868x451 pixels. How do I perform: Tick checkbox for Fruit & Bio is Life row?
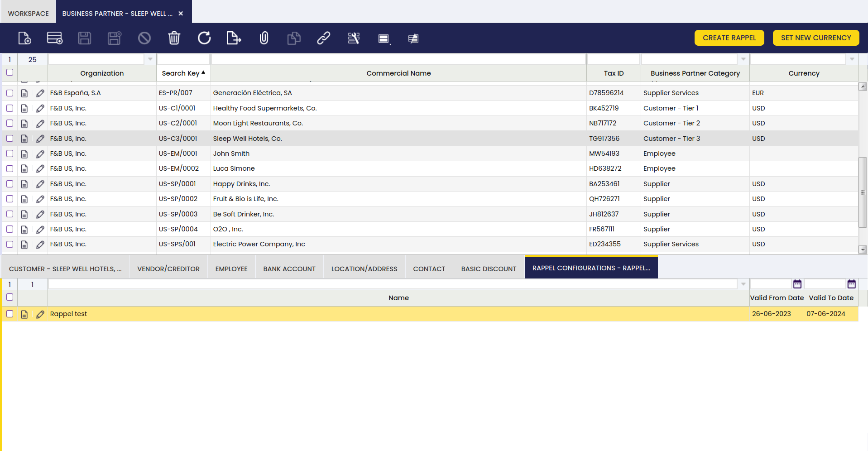pyautogui.click(x=10, y=199)
